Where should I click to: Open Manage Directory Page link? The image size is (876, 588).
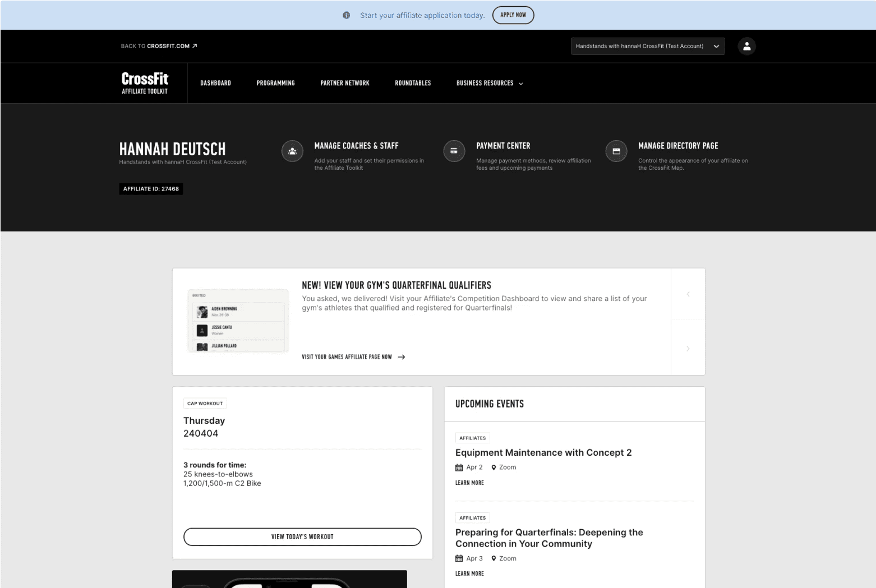click(x=678, y=146)
